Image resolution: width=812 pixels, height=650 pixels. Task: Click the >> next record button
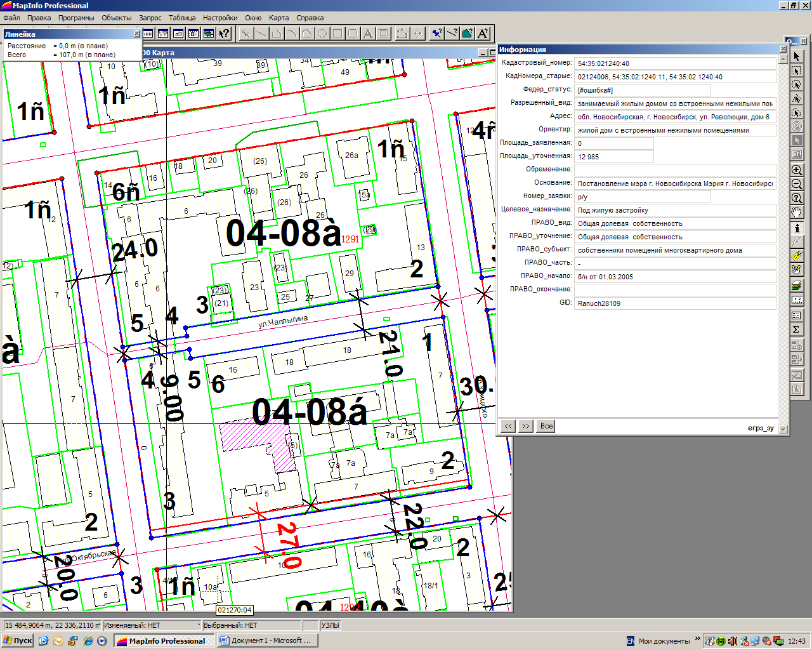pyautogui.click(x=526, y=426)
